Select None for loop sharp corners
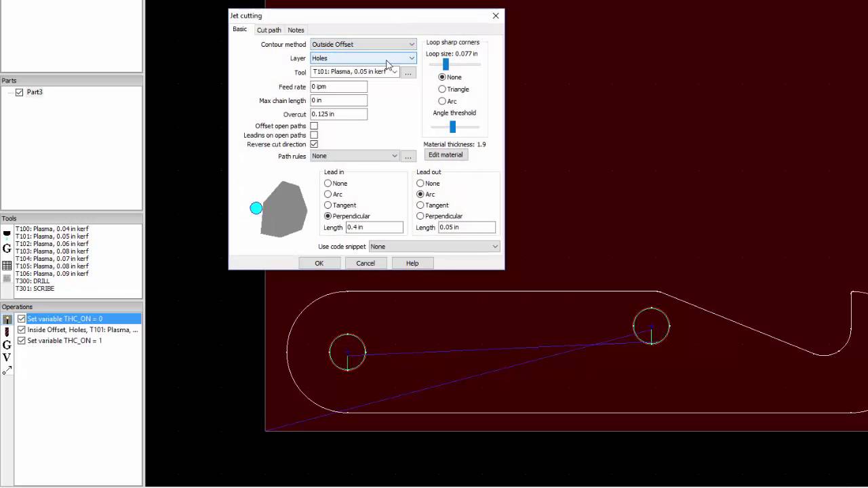Image resolution: width=868 pixels, height=488 pixels. coord(442,77)
